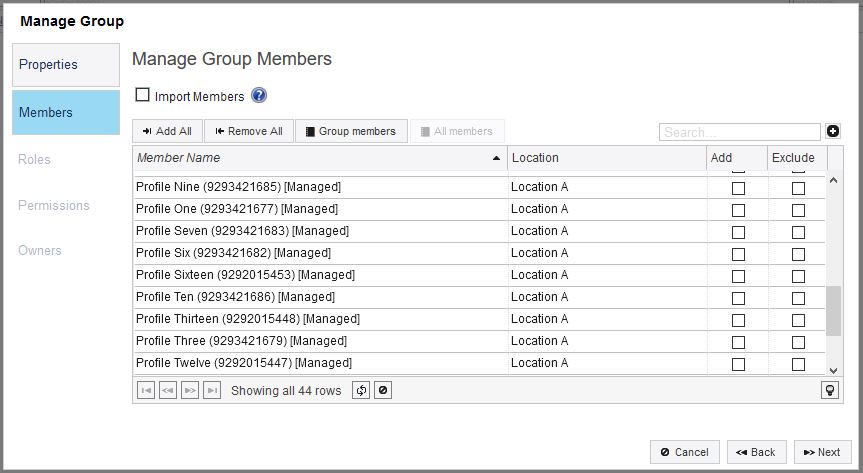This screenshot has height=473, width=863.
Task: Go Back to previous step
Action: 756,452
